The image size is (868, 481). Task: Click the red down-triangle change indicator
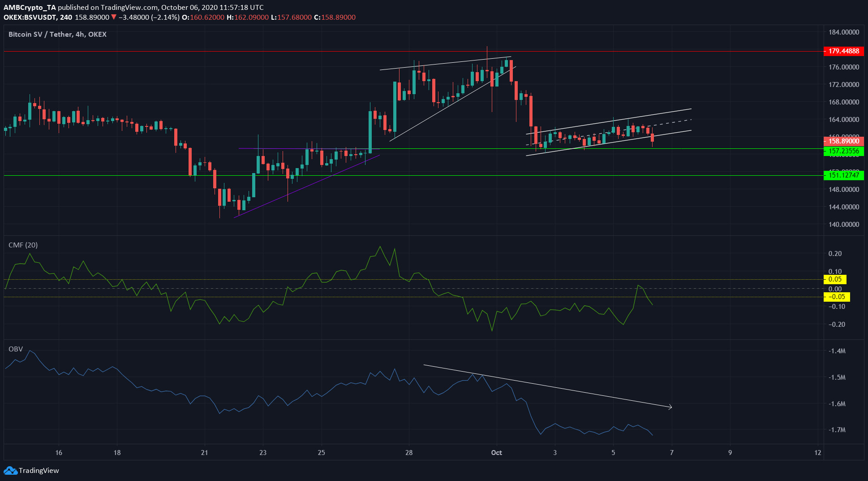(114, 17)
